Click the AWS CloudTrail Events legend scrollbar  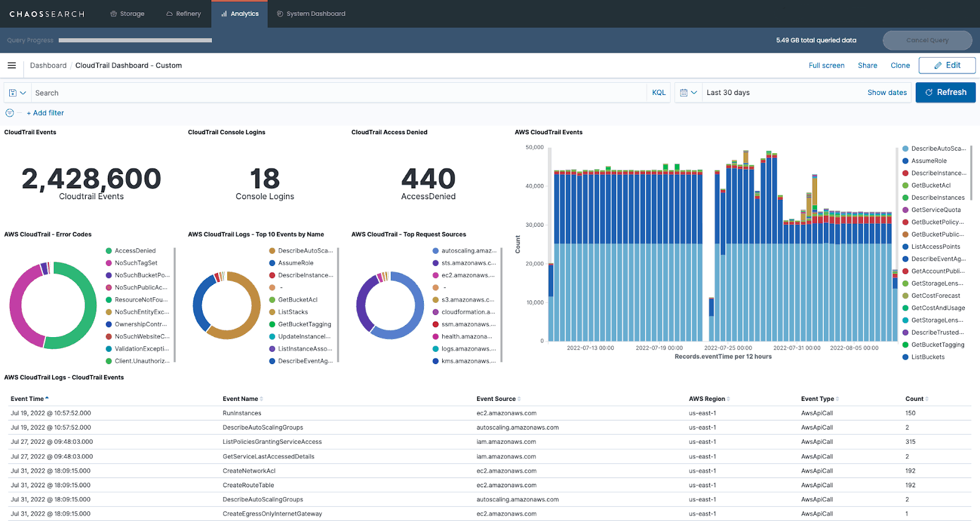click(971, 172)
